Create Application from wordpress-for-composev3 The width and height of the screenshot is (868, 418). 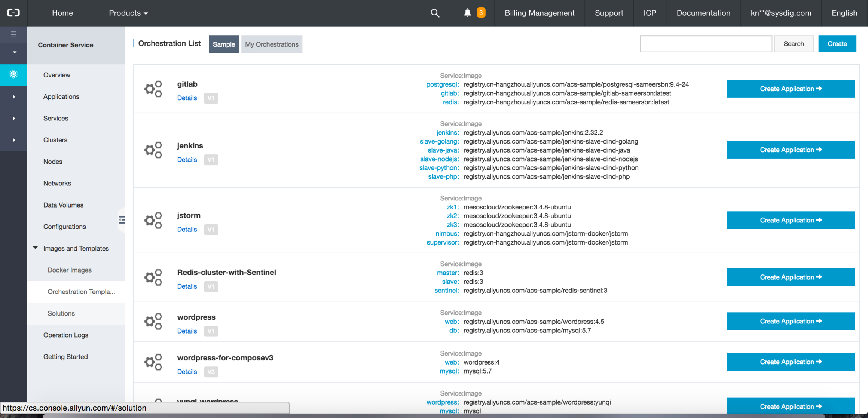[791, 362]
